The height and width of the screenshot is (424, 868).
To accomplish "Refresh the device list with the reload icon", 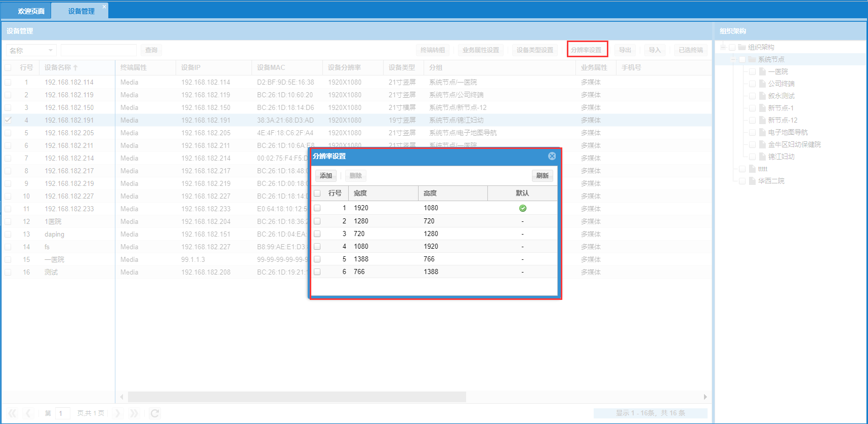I will [x=155, y=413].
